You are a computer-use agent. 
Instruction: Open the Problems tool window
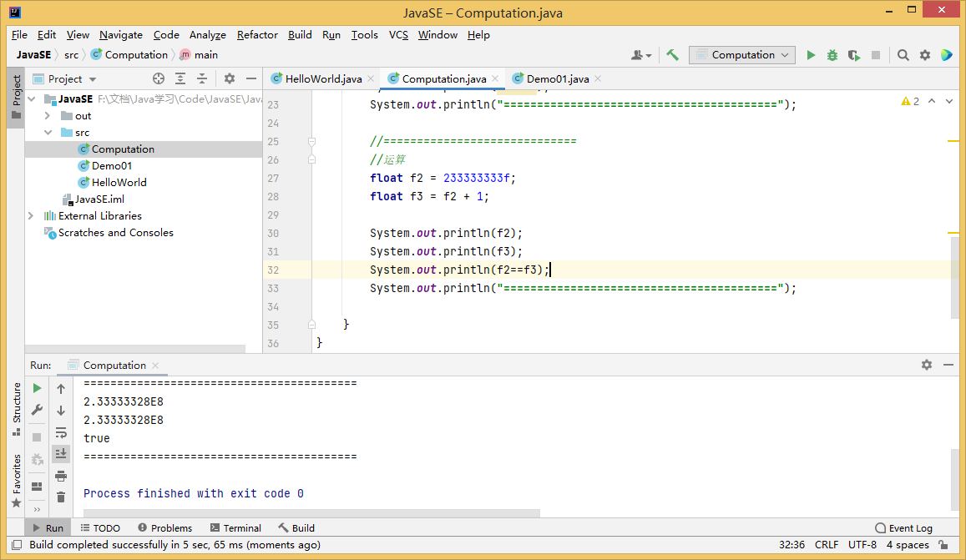(165, 528)
